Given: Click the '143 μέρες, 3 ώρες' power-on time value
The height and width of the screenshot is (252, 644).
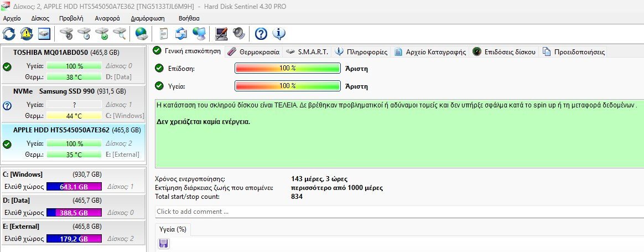Looking at the screenshot, I should (319, 179).
